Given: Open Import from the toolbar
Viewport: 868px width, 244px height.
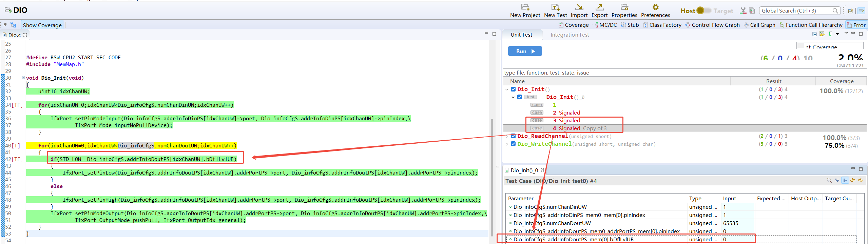Looking at the screenshot, I should pos(579,7).
